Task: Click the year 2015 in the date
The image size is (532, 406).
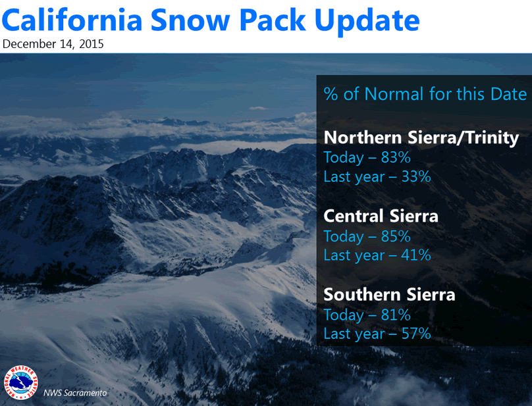Action: click(x=91, y=45)
